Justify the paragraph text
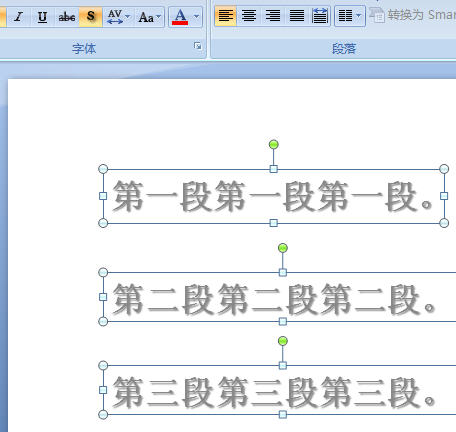 (x=296, y=16)
